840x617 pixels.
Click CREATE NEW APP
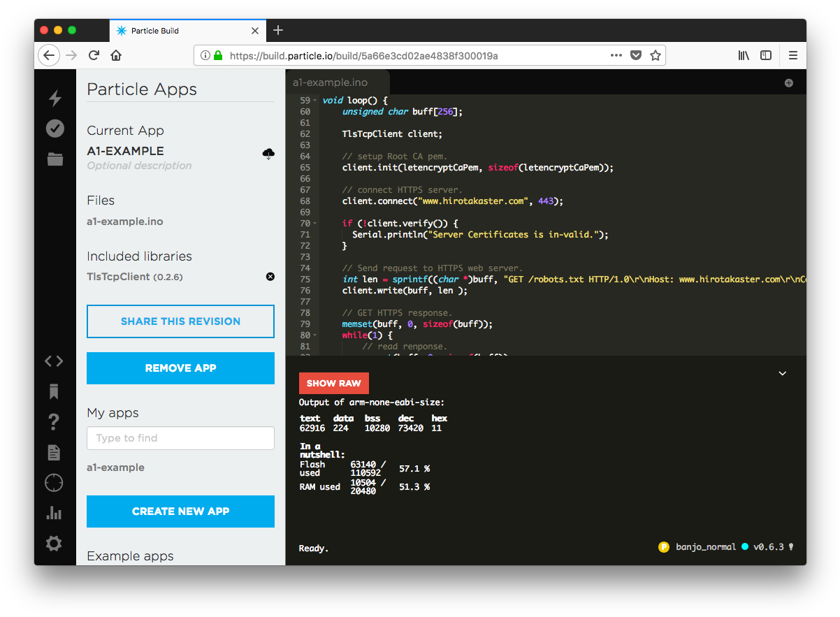click(x=180, y=511)
